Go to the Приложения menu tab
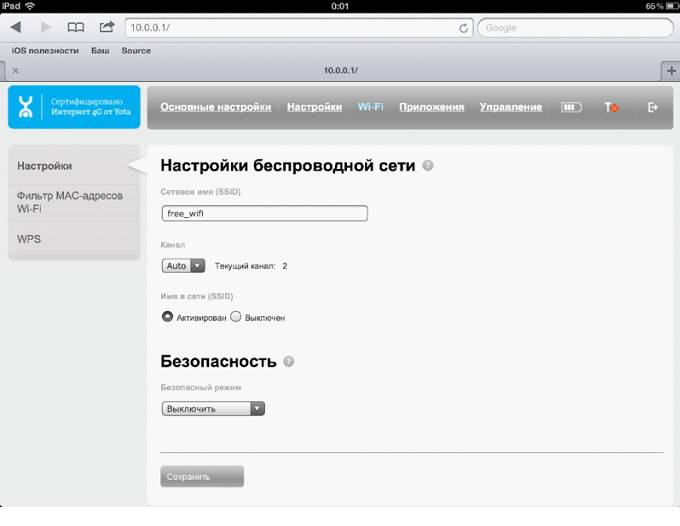 pos(431,107)
